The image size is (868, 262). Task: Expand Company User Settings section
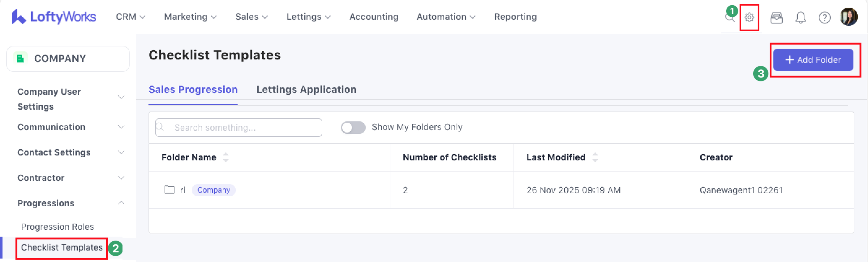121,98
